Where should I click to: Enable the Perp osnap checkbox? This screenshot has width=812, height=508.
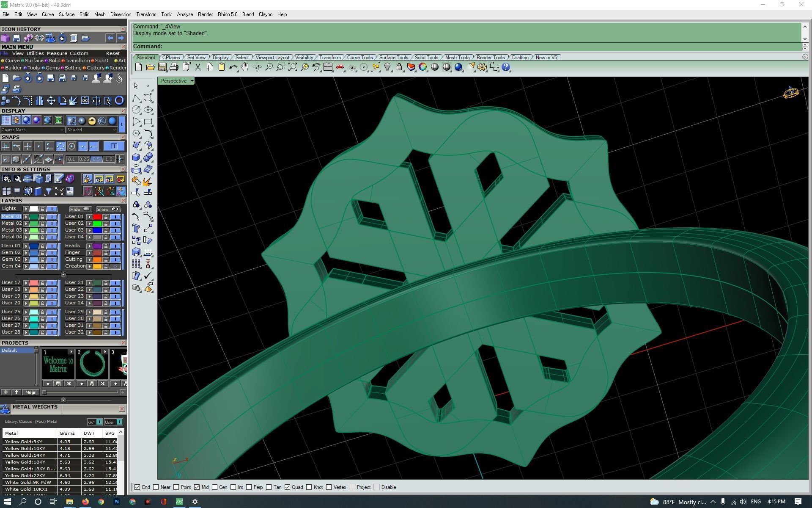coord(249,487)
